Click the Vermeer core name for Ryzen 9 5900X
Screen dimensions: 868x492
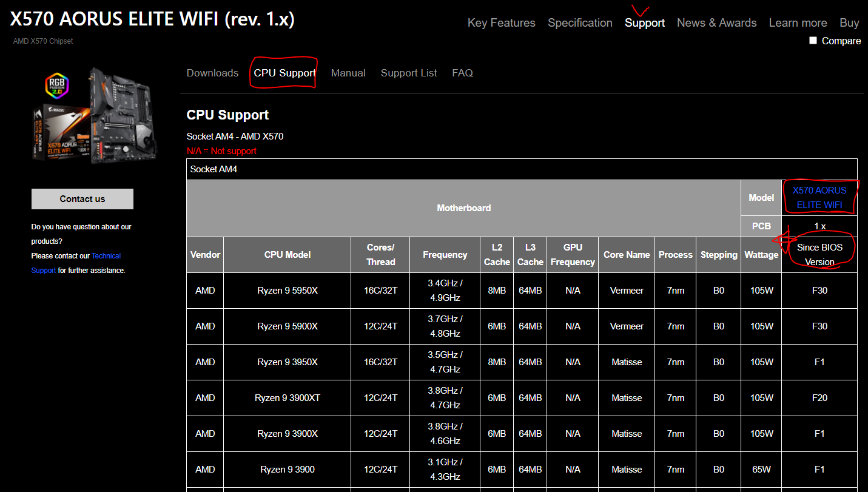point(627,326)
